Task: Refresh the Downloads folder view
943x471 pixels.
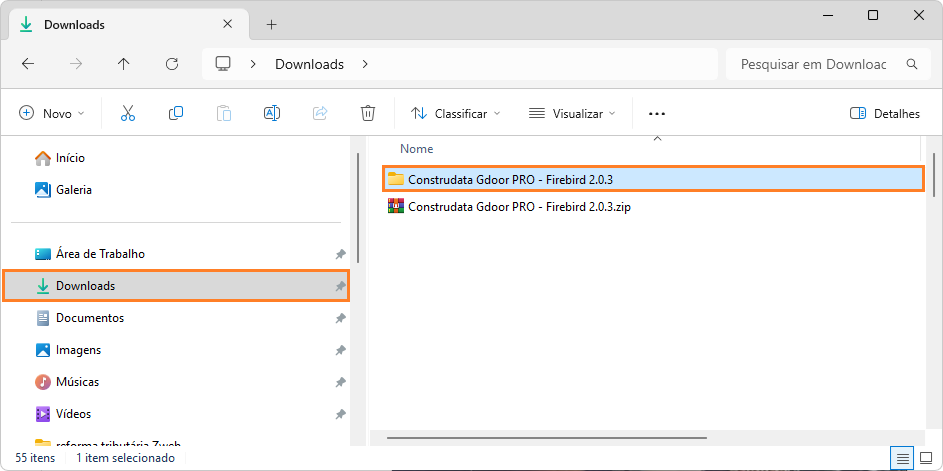Action: coord(172,64)
